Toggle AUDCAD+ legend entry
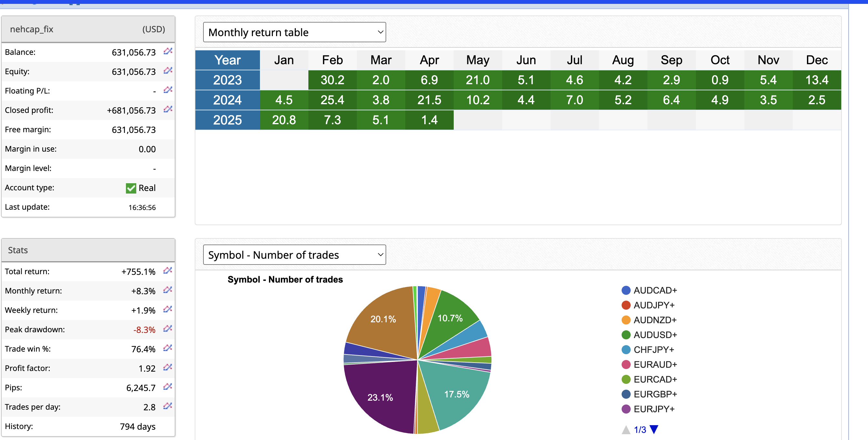The image size is (868, 440). [654, 290]
